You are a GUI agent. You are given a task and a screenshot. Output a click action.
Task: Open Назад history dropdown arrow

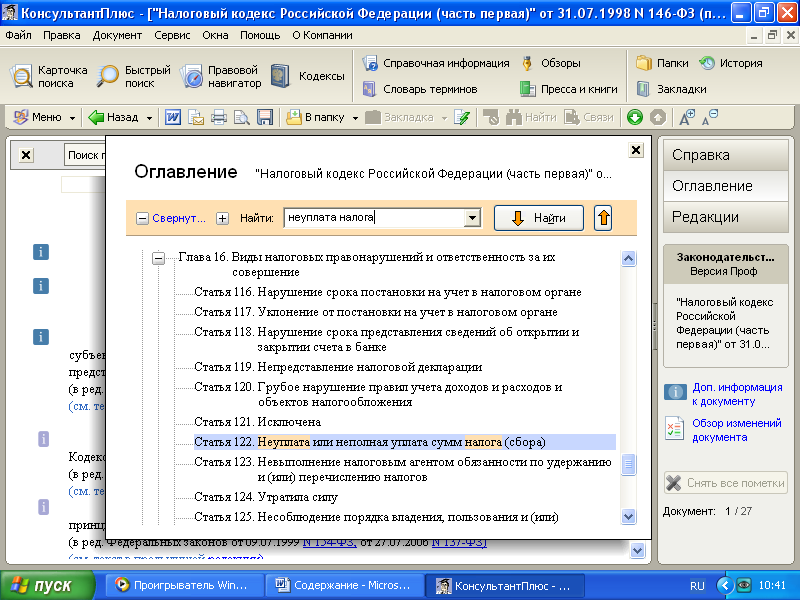pos(149,118)
